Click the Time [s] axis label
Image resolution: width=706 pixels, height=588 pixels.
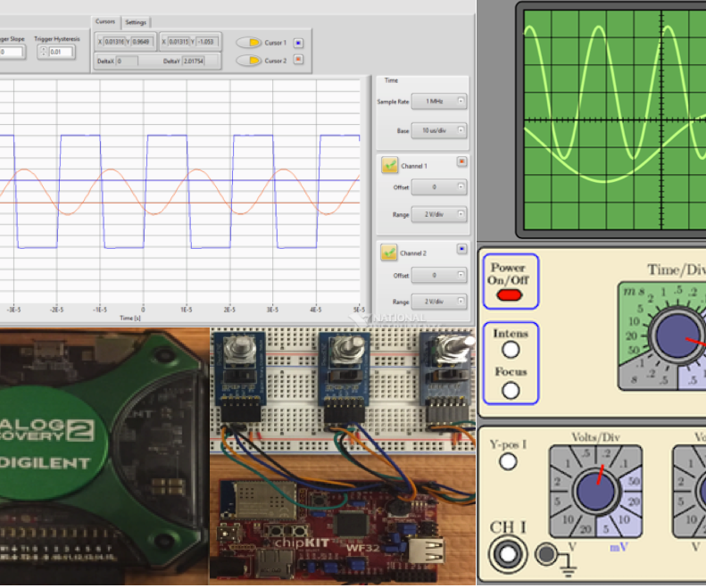point(130,318)
